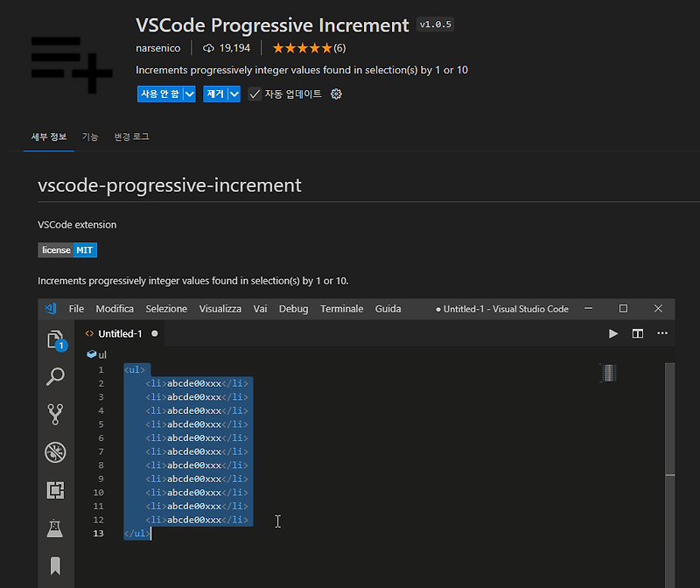Open the Bookmarks sidebar icon
Screen dimensions: 700x588
(56, 566)
